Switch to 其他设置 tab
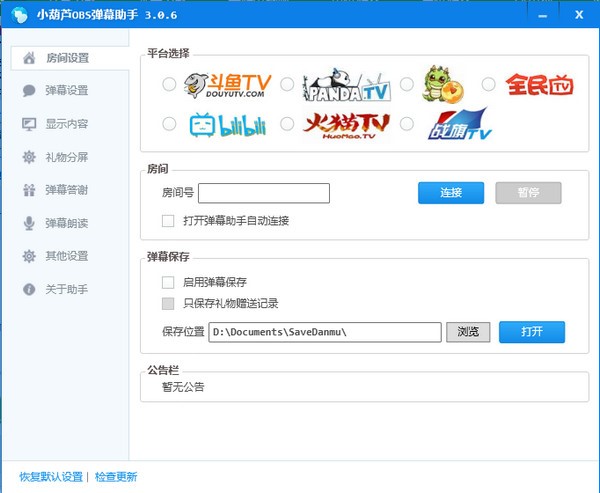Image resolution: width=600 pixels, height=493 pixels. [67, 256]
